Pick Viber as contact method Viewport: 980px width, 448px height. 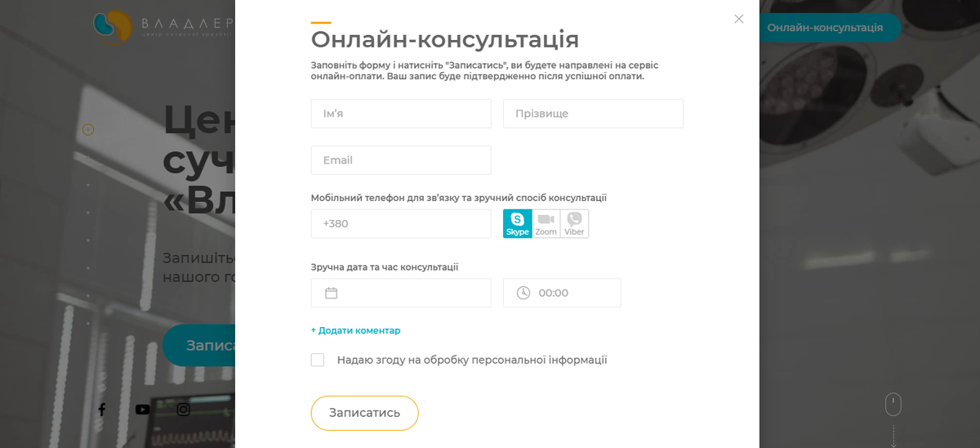coord(574,223)
